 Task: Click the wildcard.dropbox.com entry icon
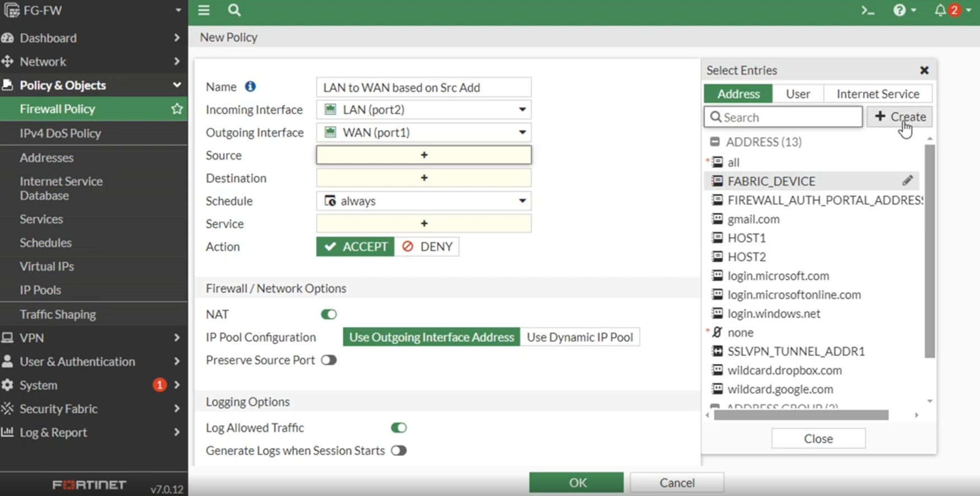717,370
